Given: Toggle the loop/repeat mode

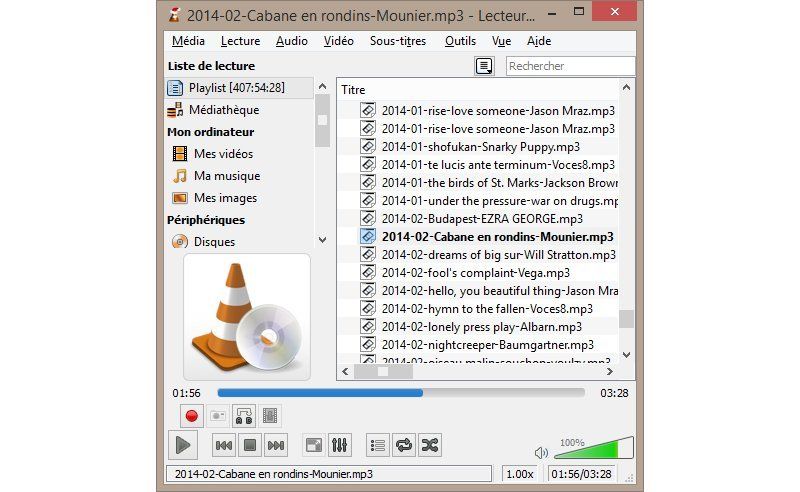Looking at the screenshot, I should tap(403, 445).
